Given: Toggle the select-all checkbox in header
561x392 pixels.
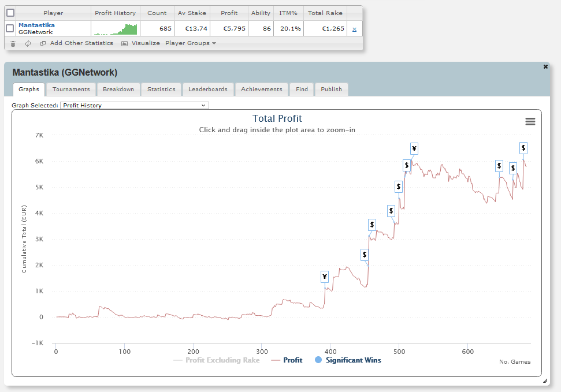Looking at the screenshot, I should (10, 13).
